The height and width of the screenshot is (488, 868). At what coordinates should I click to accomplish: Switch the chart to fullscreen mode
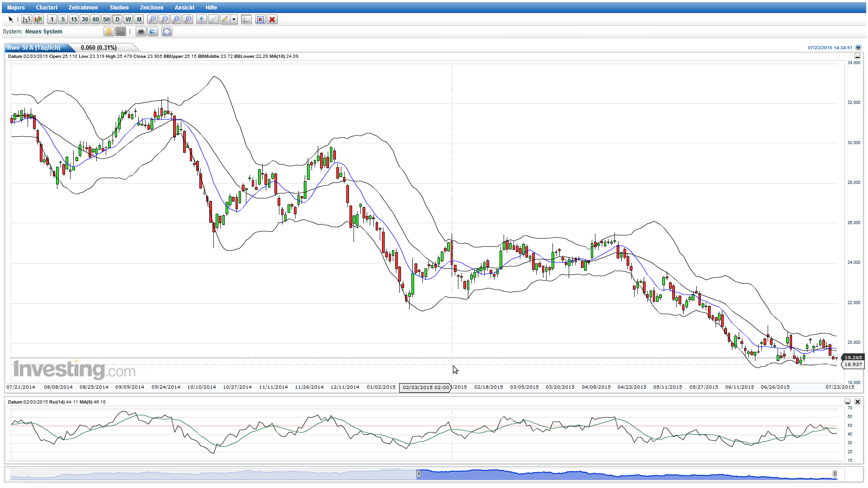click(166, 32)
